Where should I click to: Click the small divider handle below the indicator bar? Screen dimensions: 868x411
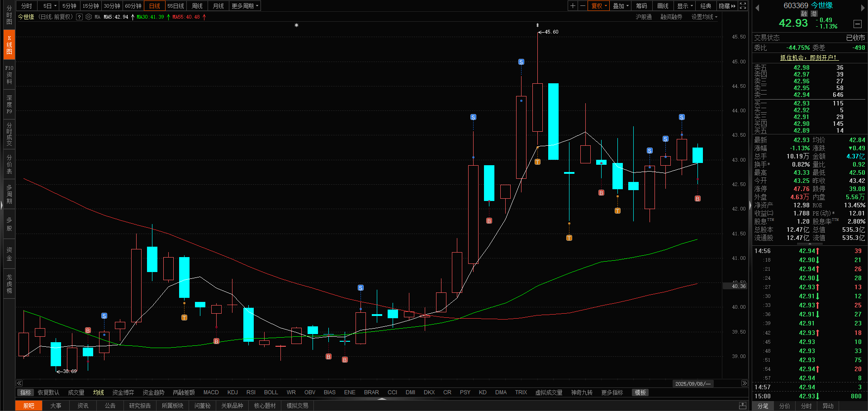(x=382, y=399)
